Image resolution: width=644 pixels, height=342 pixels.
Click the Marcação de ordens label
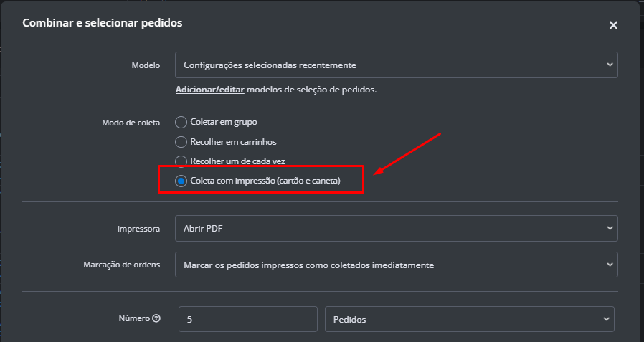[122, 265]
